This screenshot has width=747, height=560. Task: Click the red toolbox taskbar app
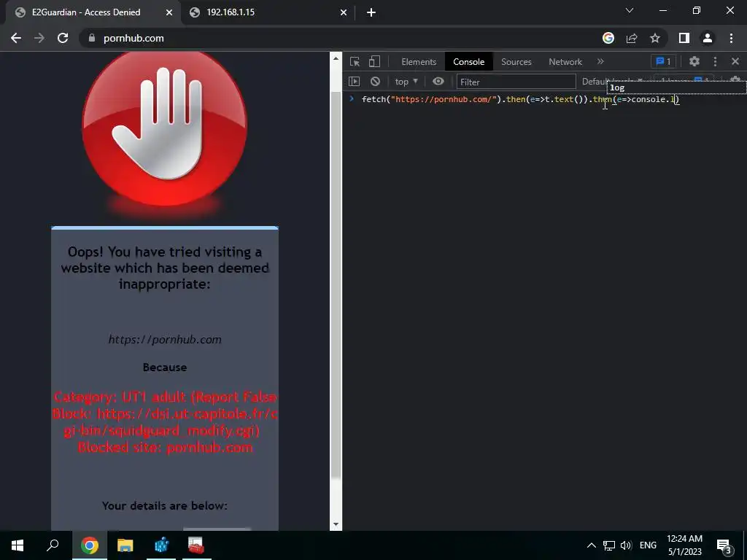tap(196, 545)
